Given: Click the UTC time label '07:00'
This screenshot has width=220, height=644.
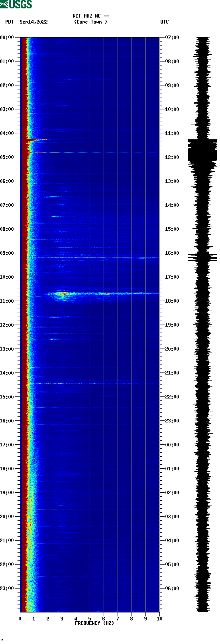Looking at the screenshot, I should [172, 38].
